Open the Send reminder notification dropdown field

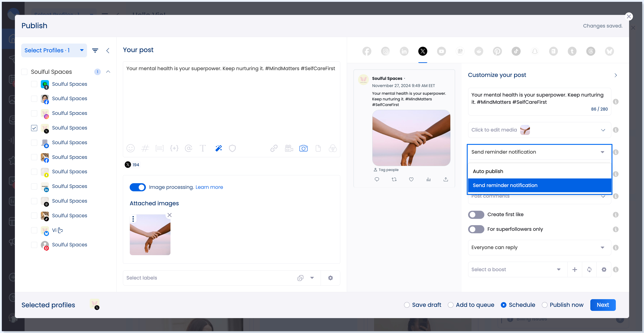point(539,152)
